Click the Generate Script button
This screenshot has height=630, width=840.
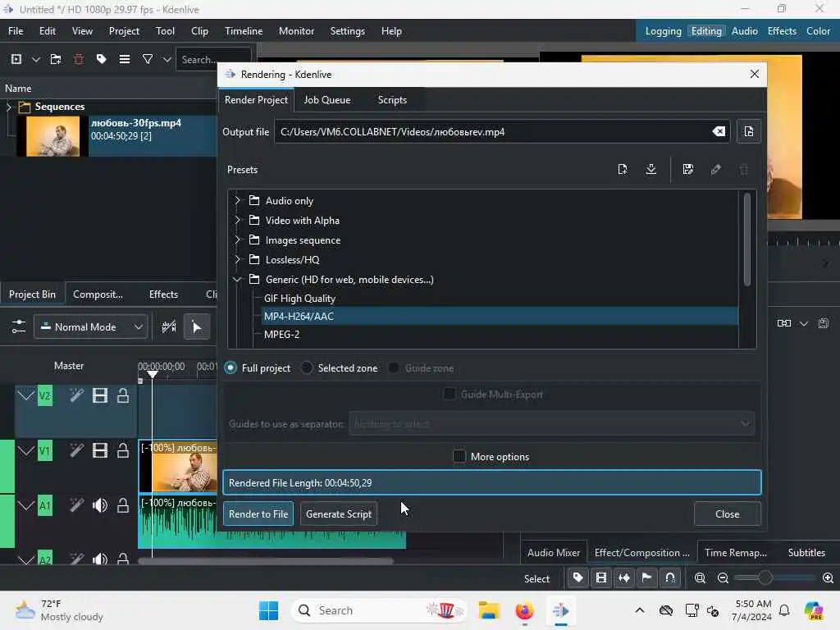(x=339, y=514)
